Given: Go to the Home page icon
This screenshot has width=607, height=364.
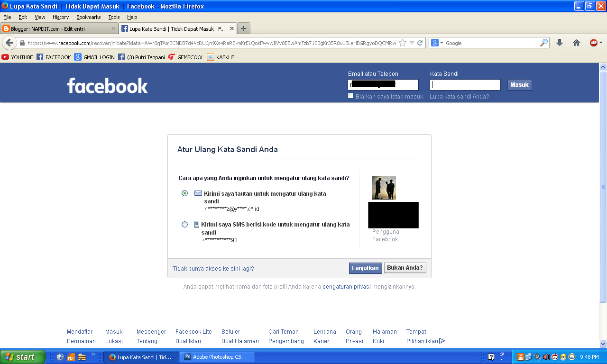Looking at the screenshot, I should [x=577, y=43].
